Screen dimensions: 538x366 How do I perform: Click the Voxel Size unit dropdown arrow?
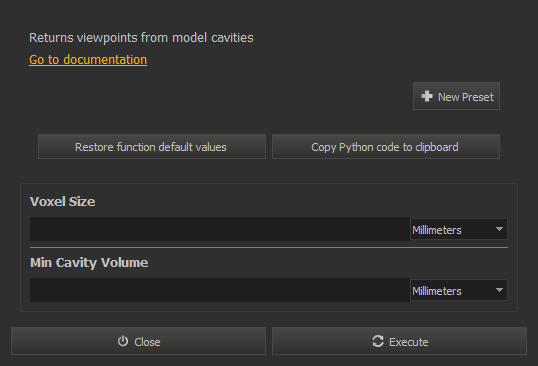pyautogui.click(x=499, y=229)
